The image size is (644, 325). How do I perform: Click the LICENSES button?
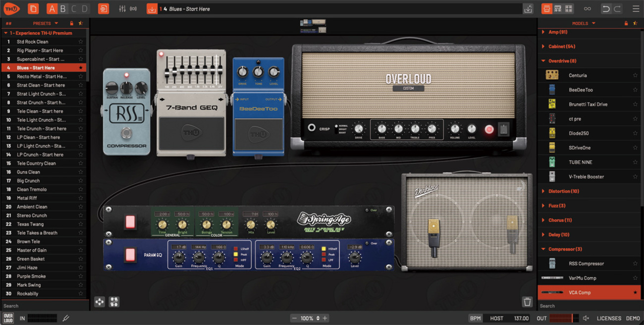pyautogui.click(x=609, y=318)
